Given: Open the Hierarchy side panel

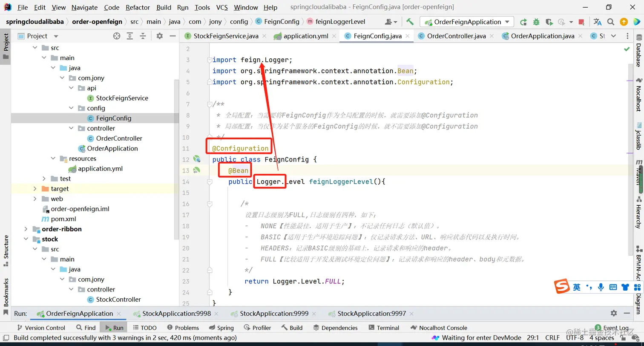Looking at the screenshot, I should [x=638, y=212].
